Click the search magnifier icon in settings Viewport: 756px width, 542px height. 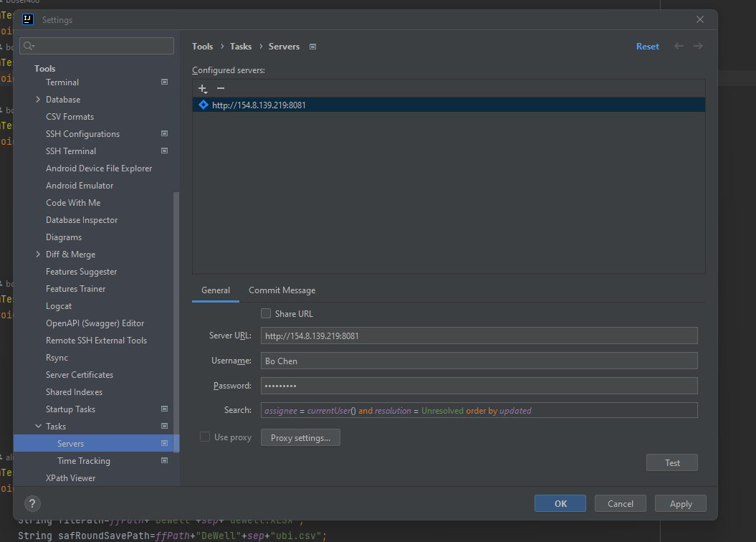pos(29,46)
